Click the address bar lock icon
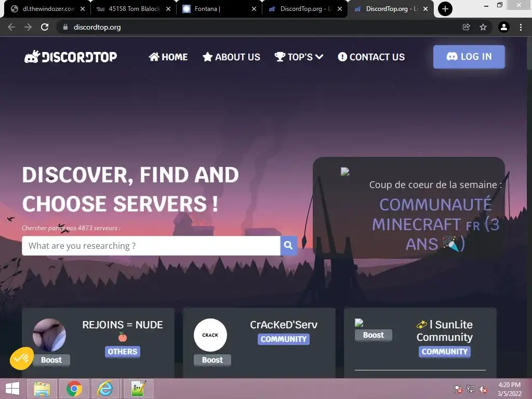532x399 pixels. tap(65, 27)
